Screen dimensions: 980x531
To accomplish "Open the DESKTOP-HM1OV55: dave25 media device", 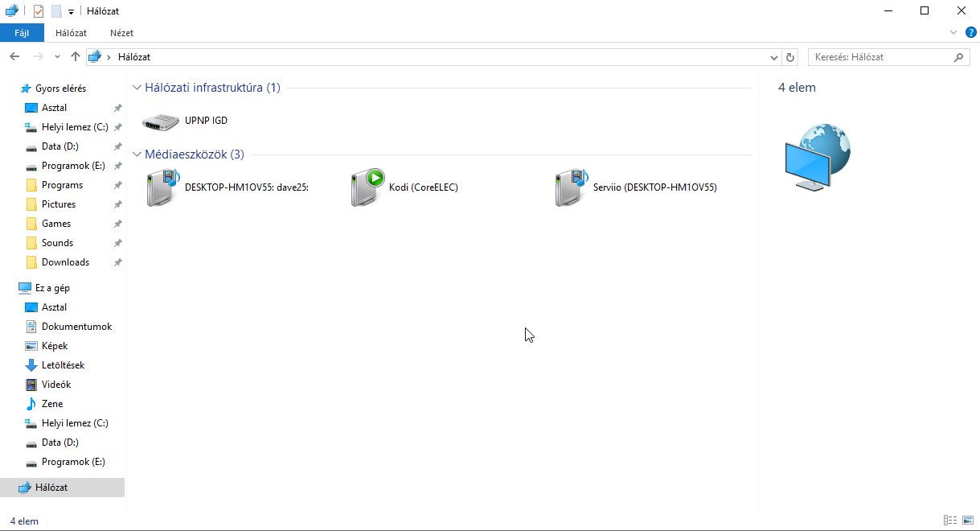I will tap(227, 187).
